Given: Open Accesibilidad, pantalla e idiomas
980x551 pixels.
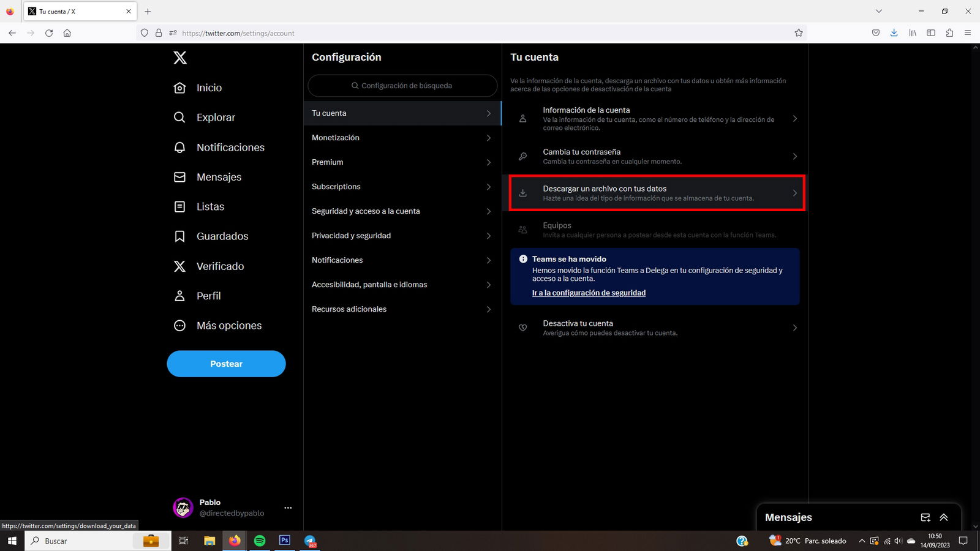Looking at the screenshot, I should click(402, 285).
